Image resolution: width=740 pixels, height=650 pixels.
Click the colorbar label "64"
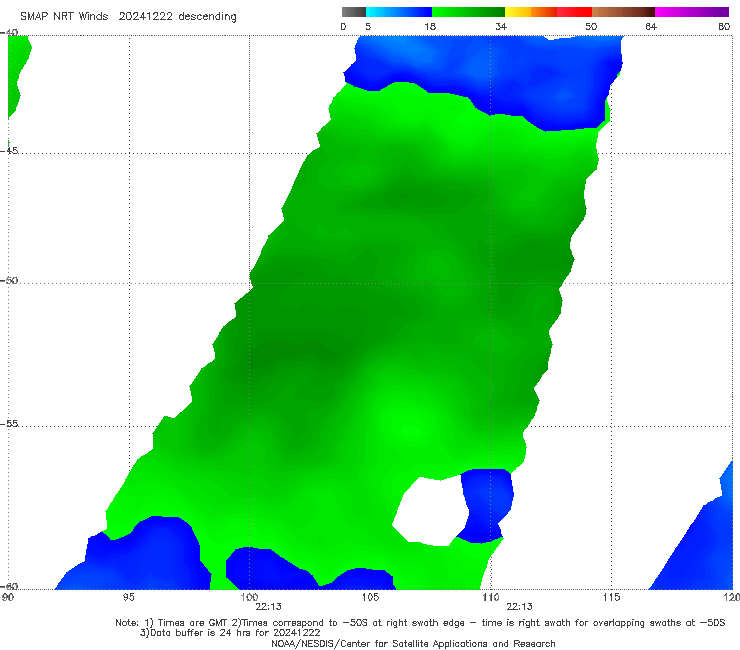(651, 27)
